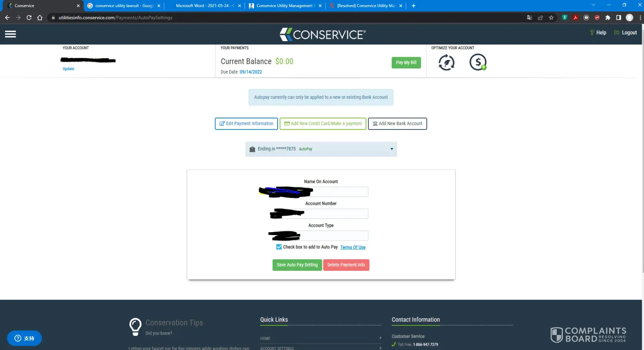
Task: Go forward with the browser forward arrow
Action: pos(18,18)
